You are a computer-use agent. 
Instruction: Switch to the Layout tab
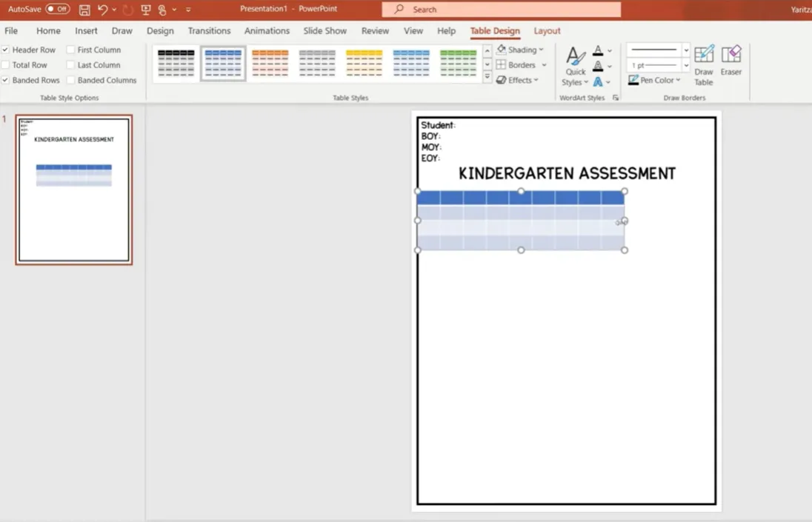[x=547, y=31]
